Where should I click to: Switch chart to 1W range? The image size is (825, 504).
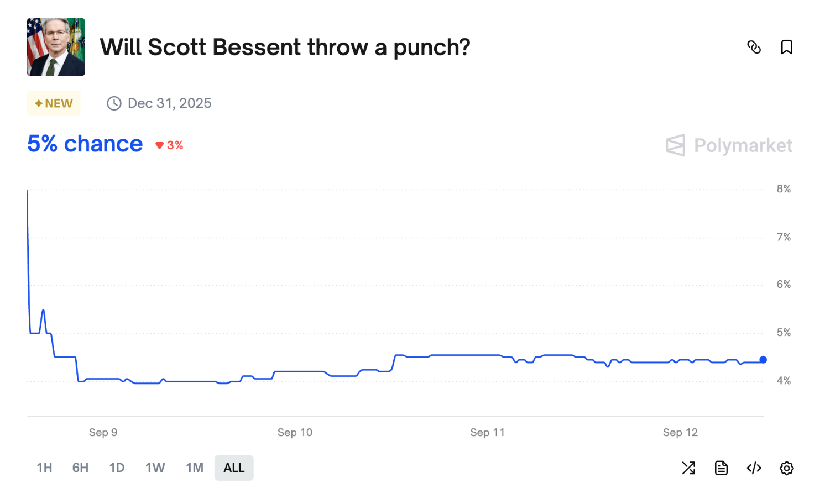point(155,468)
